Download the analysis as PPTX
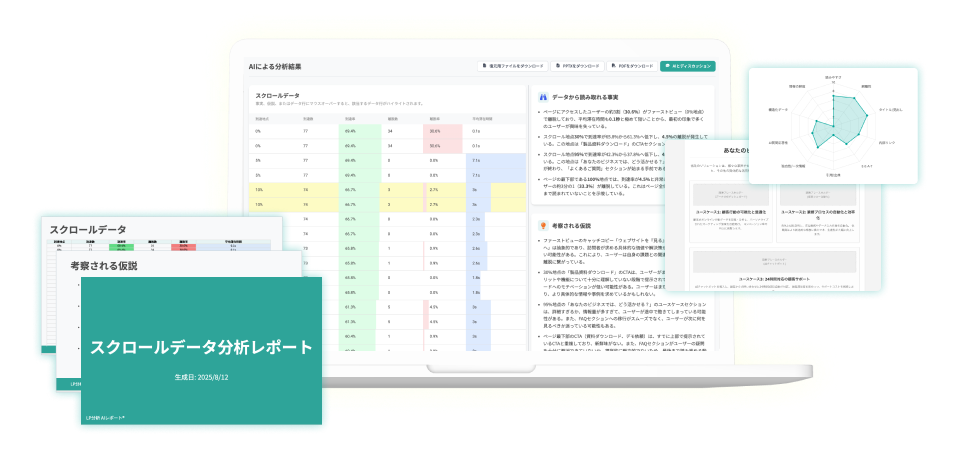 [x=578, y=66]
